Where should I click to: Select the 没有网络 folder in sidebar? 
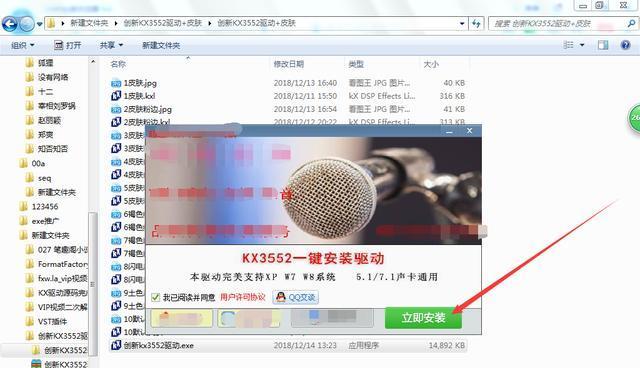53,77
